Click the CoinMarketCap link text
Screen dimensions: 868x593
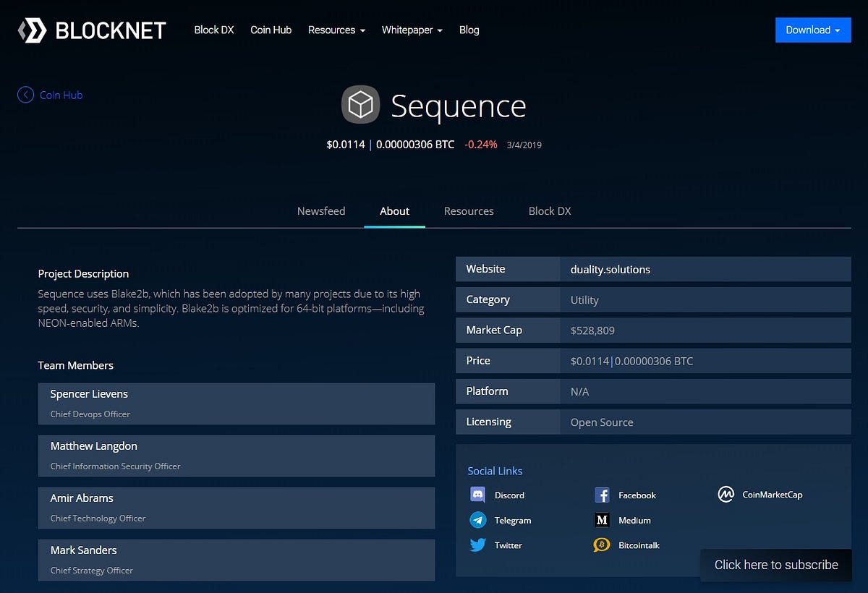pos(773,495)
